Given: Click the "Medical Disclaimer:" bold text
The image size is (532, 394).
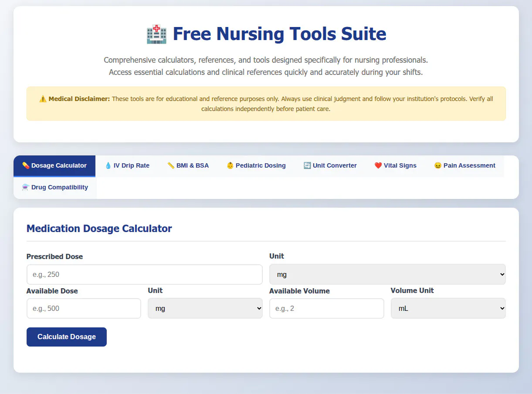Looking at the screenshot, I should (x=79, y=99).
